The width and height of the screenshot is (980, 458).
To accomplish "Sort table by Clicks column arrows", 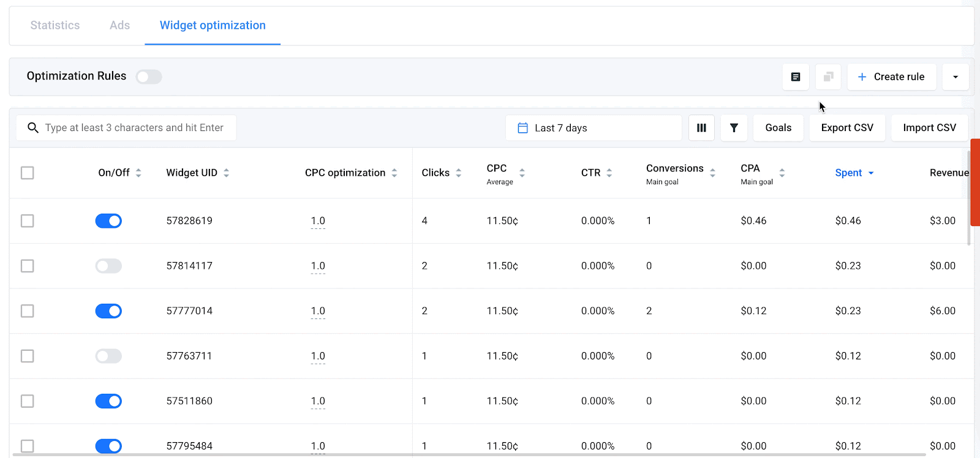I will pyautogui.click(x=459, y=173).
